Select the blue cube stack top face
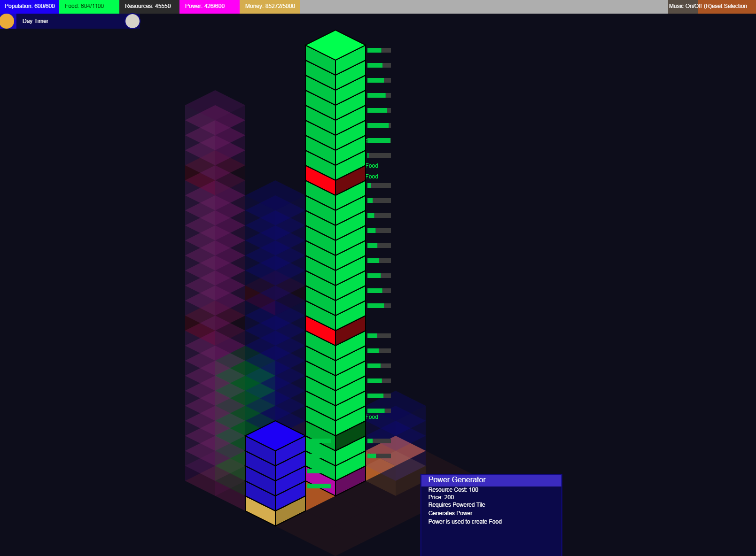Screen dimensions: 756x556 point(275,436)
